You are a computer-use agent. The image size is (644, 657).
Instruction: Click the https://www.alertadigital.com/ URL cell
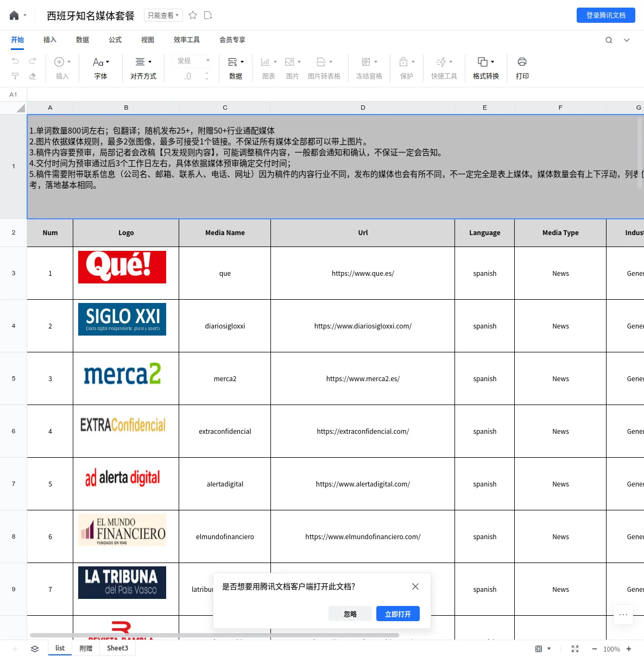point(363,484)
